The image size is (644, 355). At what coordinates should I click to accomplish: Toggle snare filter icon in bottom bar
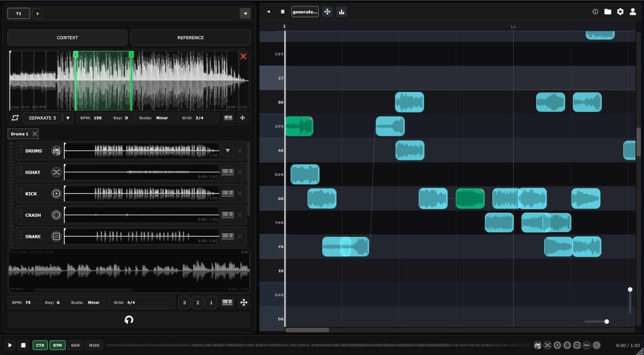(x=577, y=345)
